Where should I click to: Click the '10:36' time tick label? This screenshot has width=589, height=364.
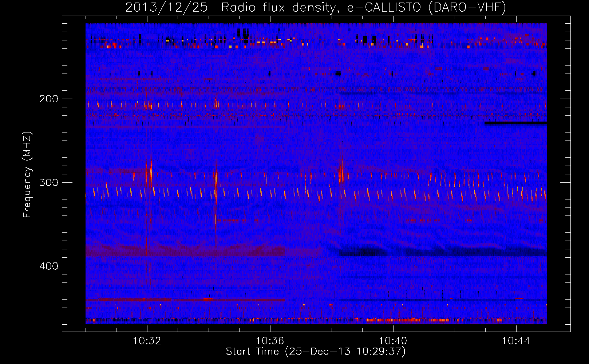[x=270, y=341]
